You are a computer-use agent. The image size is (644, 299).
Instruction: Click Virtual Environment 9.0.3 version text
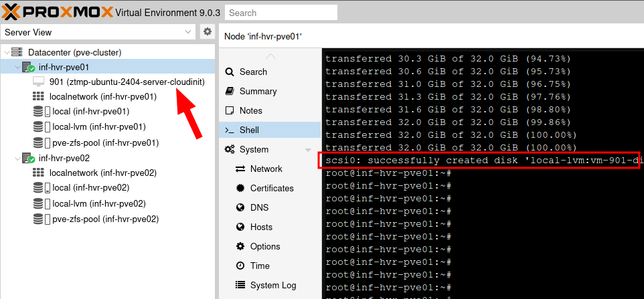pos(169,12)
